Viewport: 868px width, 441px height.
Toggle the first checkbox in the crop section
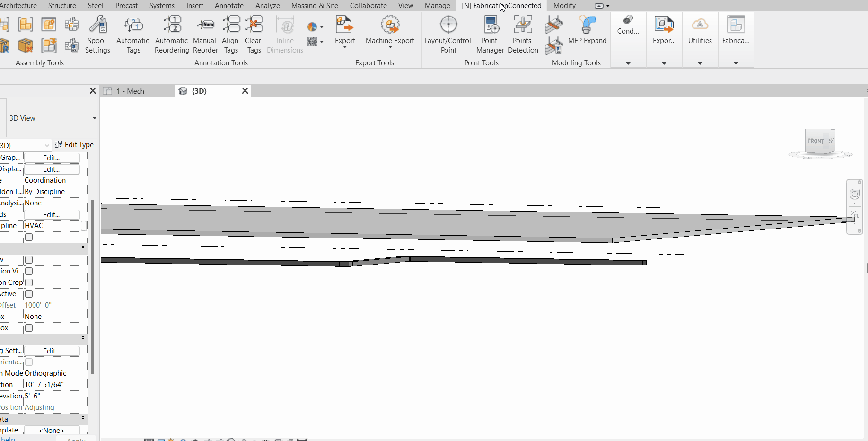click(29, 260)
